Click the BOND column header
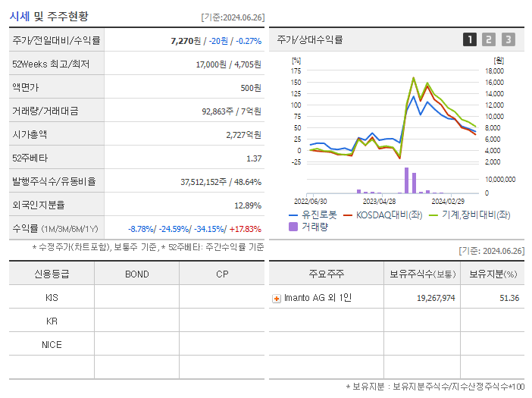The image size is (532, 398). 136,274
